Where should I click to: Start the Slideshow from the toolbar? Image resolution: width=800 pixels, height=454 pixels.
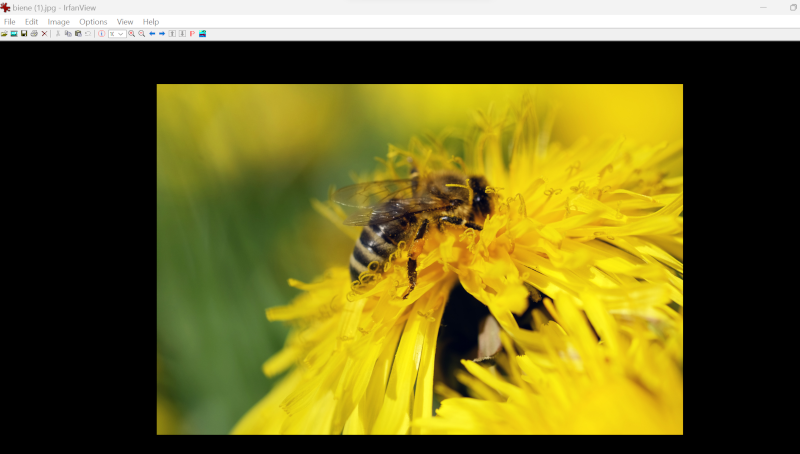click(14, 34)
